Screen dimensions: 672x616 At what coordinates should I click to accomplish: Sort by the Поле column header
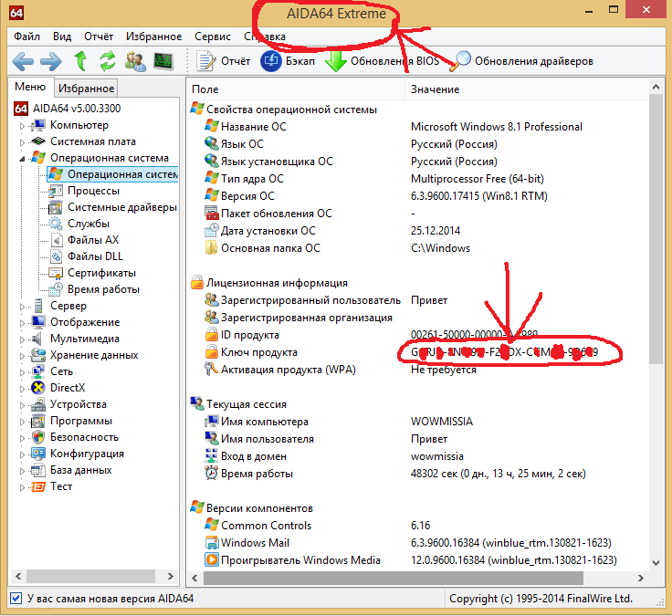pyautogui.click(x=296, y=89)
